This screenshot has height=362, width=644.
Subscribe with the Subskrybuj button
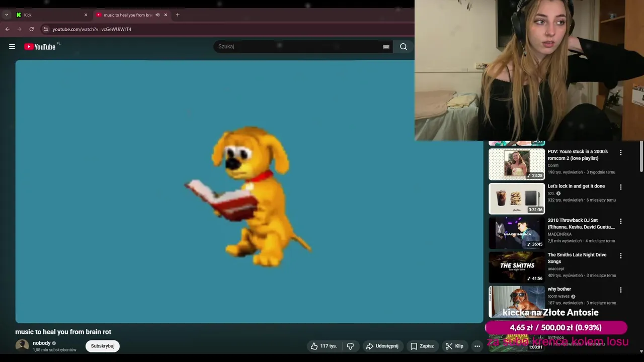coord(103,346)
